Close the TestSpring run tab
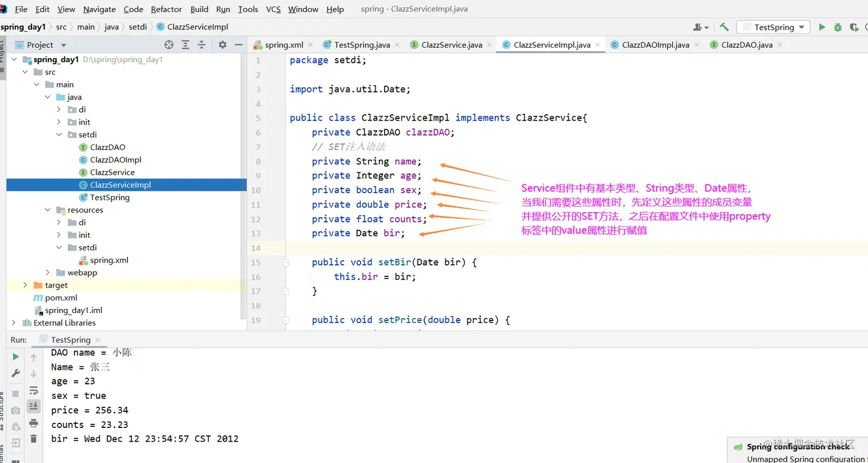Image resolution: width=868 pixels, height=463 pixels. pyautogui.click(x=98, y=340)
